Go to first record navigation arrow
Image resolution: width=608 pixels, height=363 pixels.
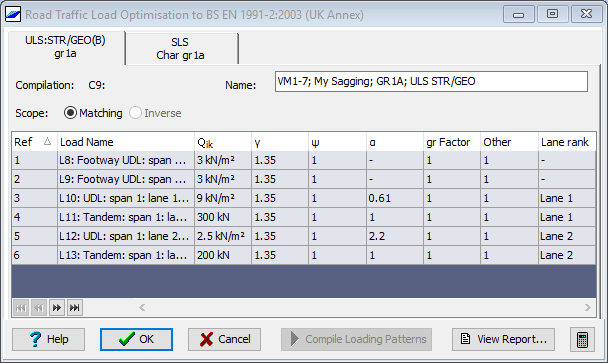click(x=21, y=308)
